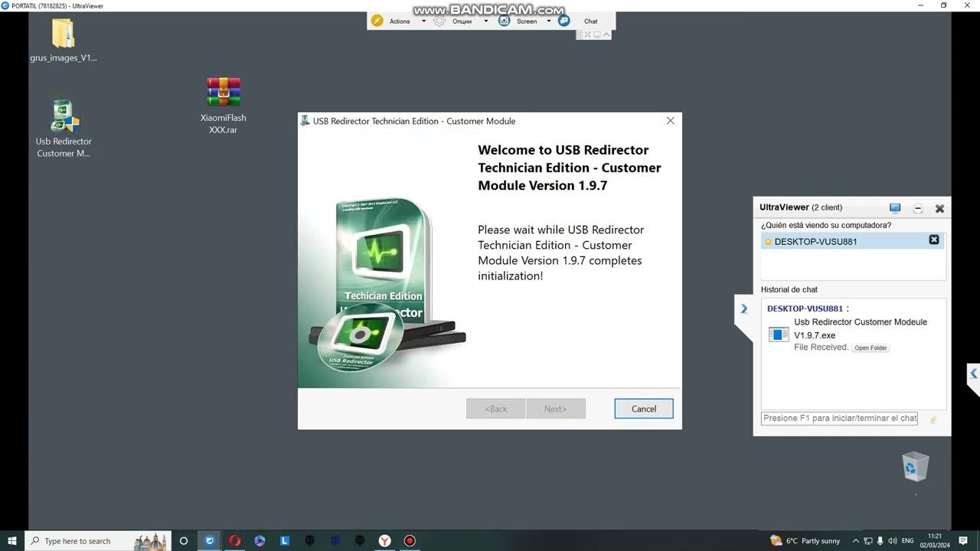This screenshot has height=551, width=980.
Task: Collapse the UltraViewer toolbar with up chevron
Action: point(606,34)
